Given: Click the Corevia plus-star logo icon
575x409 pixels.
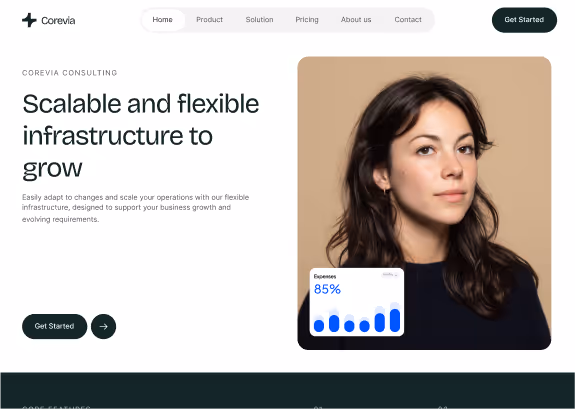Looking at the screenshot, I should (29, 20).
